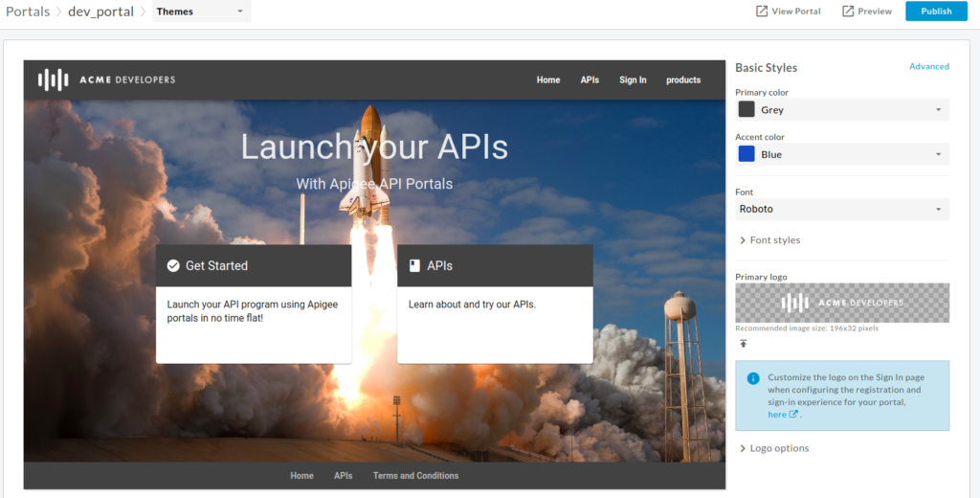Viewport: 980px width, 498px height.
Task: Click the View Portal external link icon
Action: coord(762,11)
